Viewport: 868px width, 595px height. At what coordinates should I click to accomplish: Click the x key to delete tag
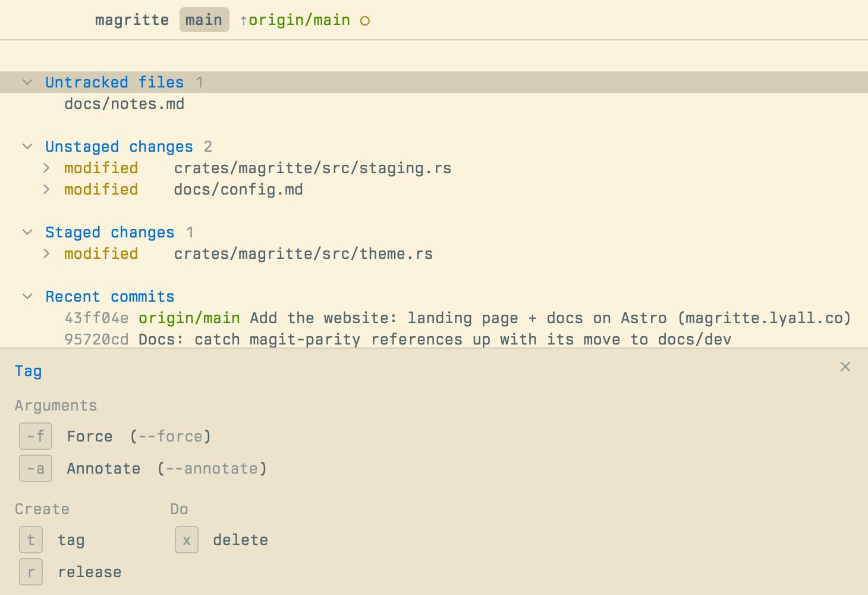coord(187,540)
